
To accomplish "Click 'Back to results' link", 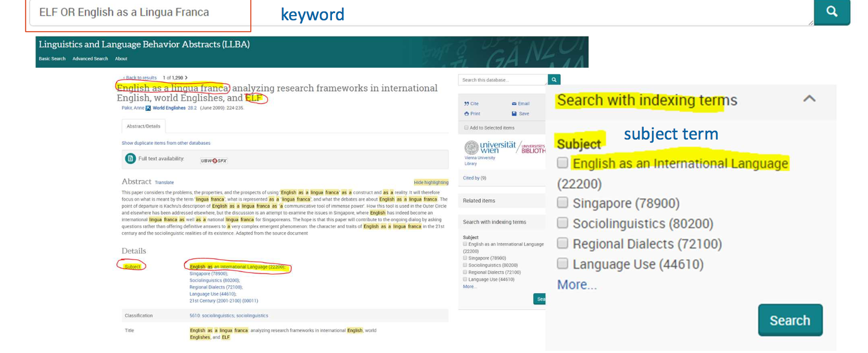I will tap(140, 78).
